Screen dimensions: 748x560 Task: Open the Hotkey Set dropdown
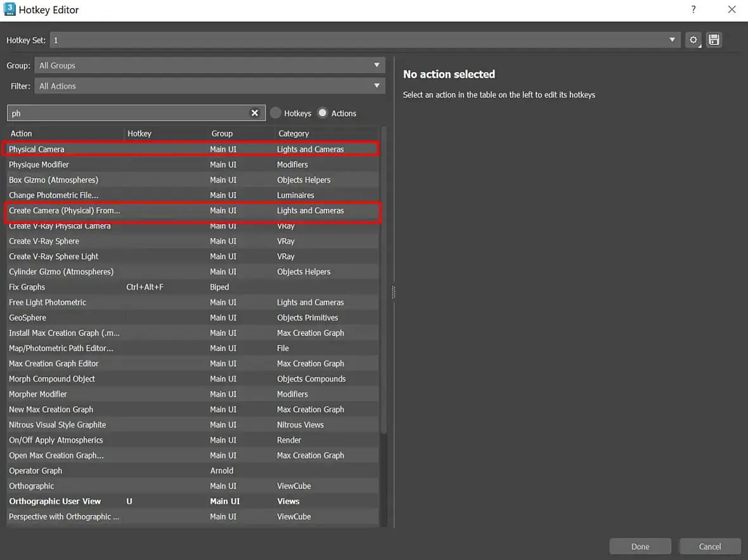click(x=365, y=40)
